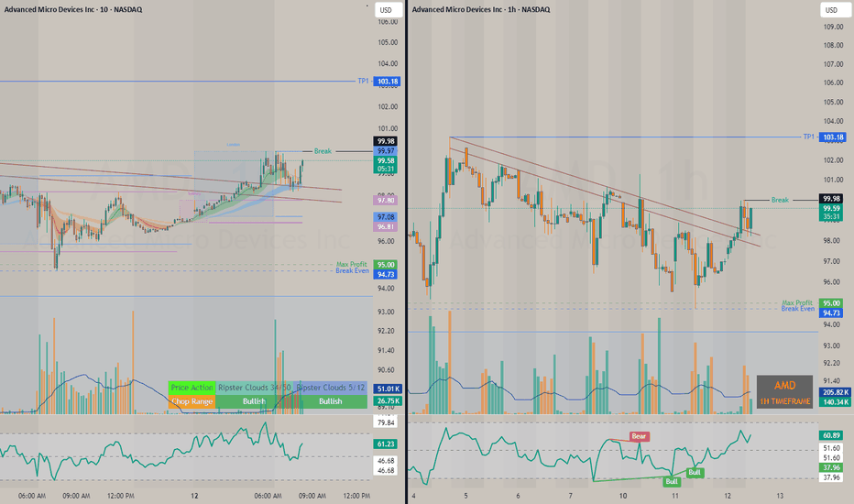
Task: Select the AMD 1H TIMEFRAME info box
Action: click(x=785, y=391)
